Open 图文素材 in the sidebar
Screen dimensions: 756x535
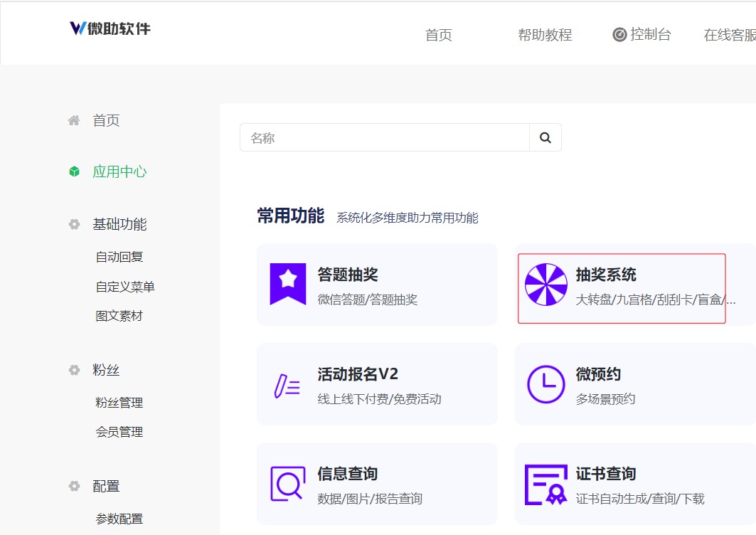119,316
